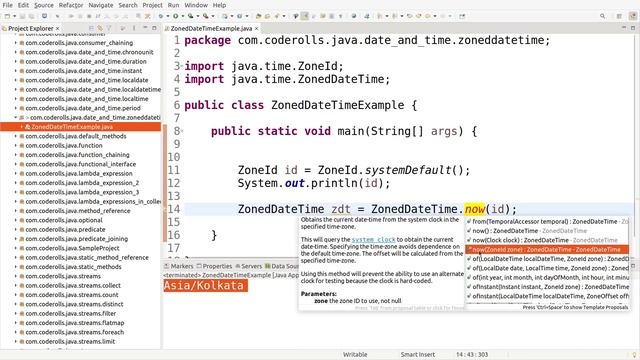Open the External Tools dropdown arrow
This screenshot has height=360, width=640.
point(213,16)
